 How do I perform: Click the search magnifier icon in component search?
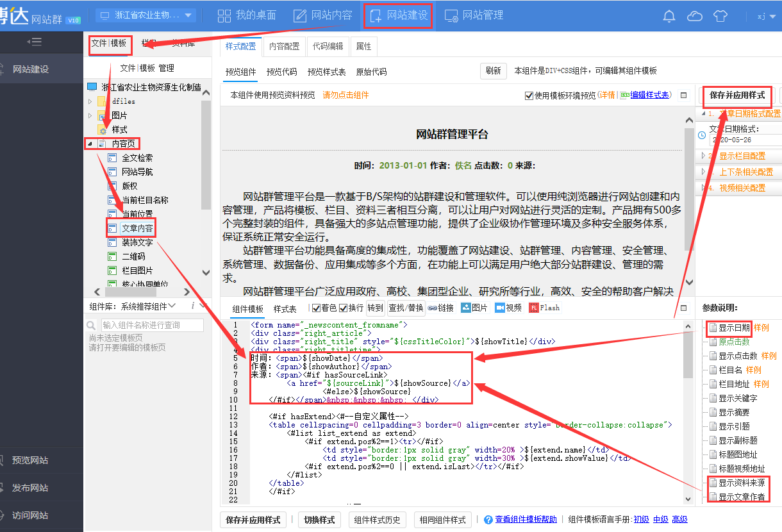click(x=91, y=326)
